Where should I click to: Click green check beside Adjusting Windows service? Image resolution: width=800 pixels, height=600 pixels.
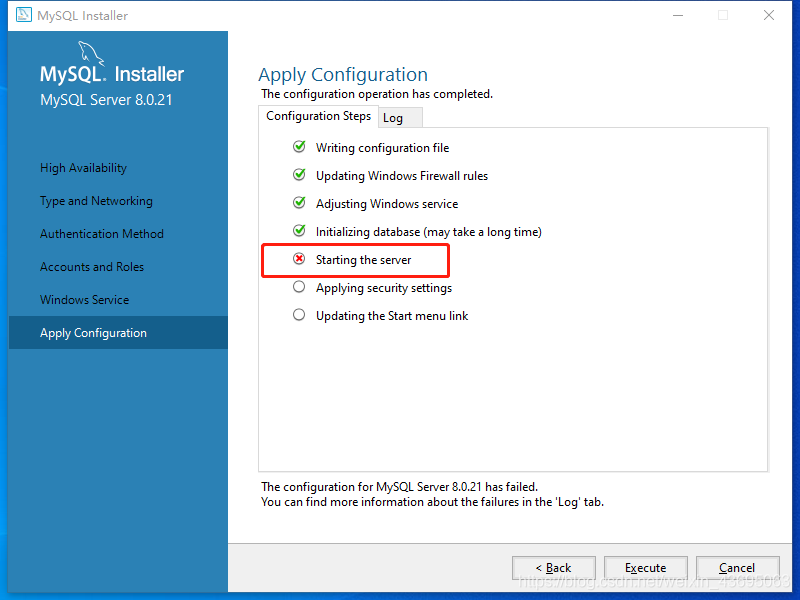[x=299, y=203]
